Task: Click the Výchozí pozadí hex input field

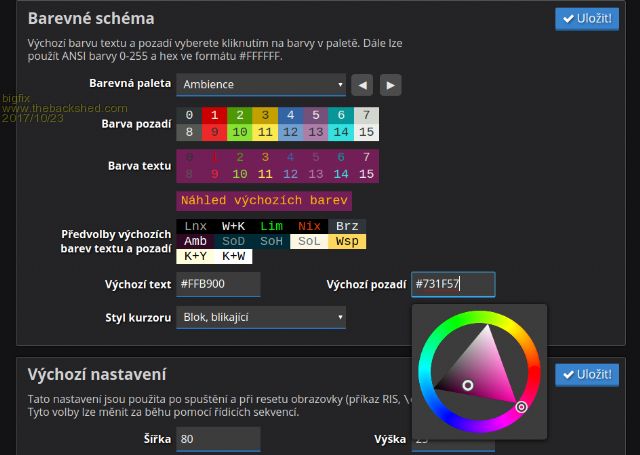Action: (x=453, y=285)
